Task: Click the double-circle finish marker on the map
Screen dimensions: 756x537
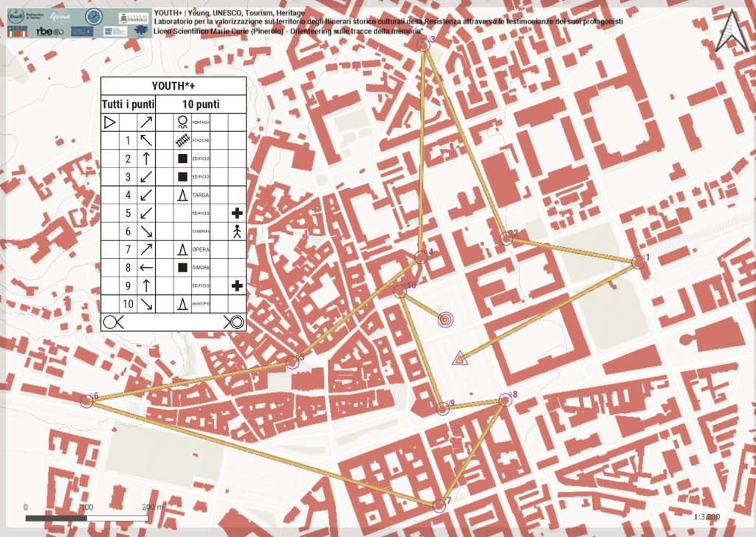Action: point(445,319)
